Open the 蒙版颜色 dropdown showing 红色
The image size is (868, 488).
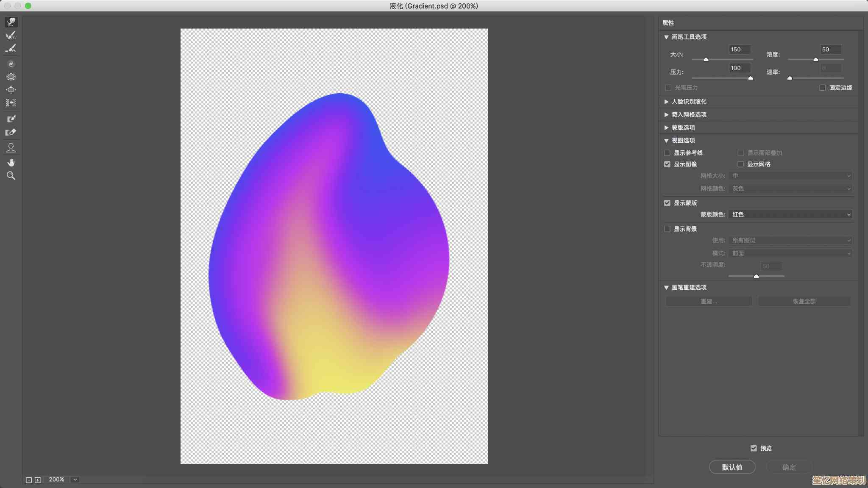pos(790,214)
